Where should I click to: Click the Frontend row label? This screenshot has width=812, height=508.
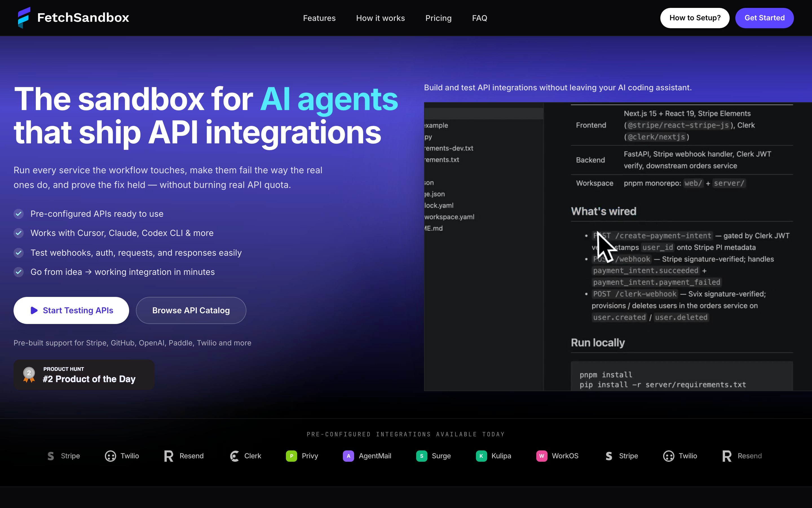(591, 125)
